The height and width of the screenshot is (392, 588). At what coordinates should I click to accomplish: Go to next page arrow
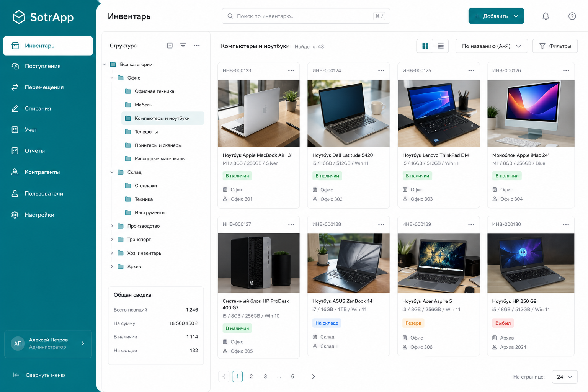314,377
